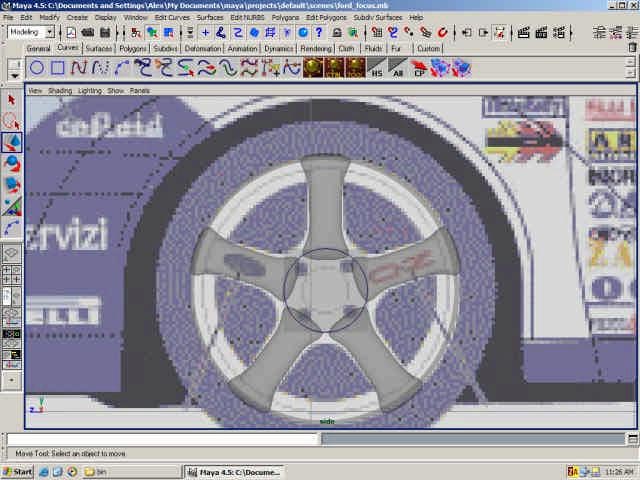Viewport: 640px width, 480px height.
Task: Select the arrow Select tool
Action: 12,99
